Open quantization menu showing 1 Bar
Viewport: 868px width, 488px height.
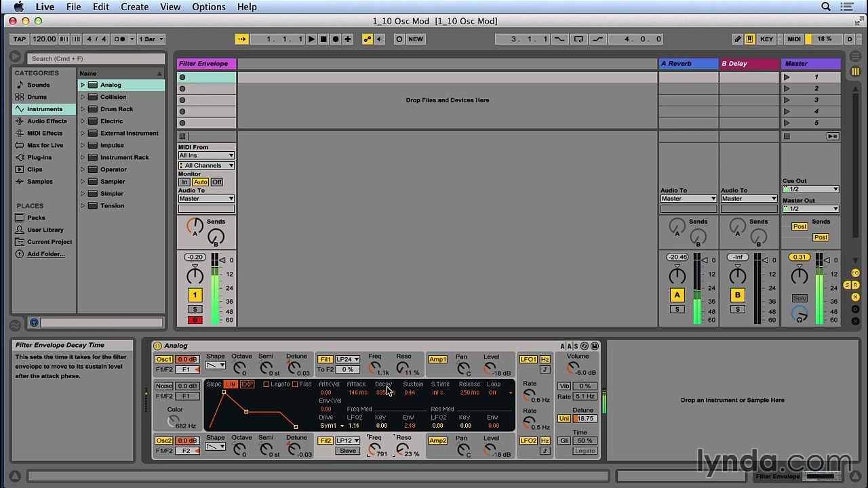pyautogui.click(x=151, y=39)
